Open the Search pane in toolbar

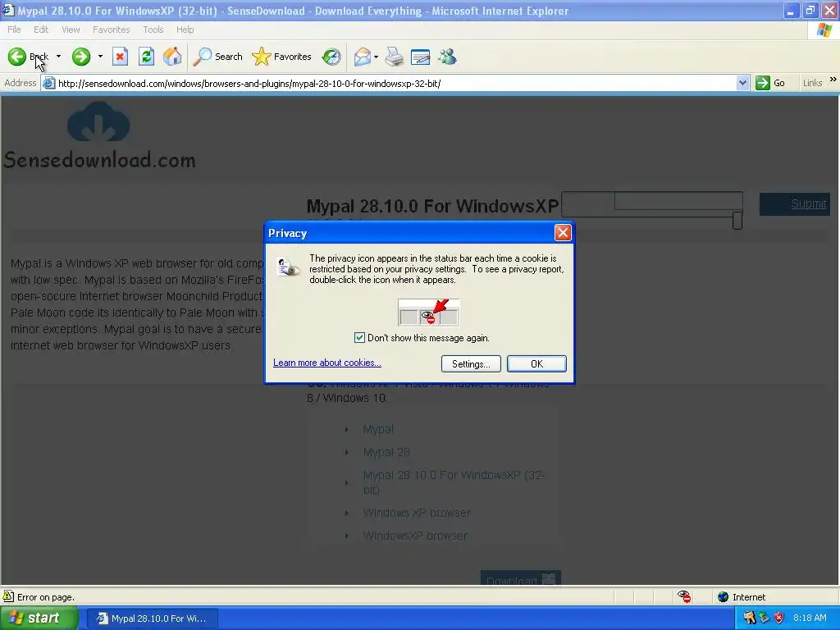click(217, 57)
